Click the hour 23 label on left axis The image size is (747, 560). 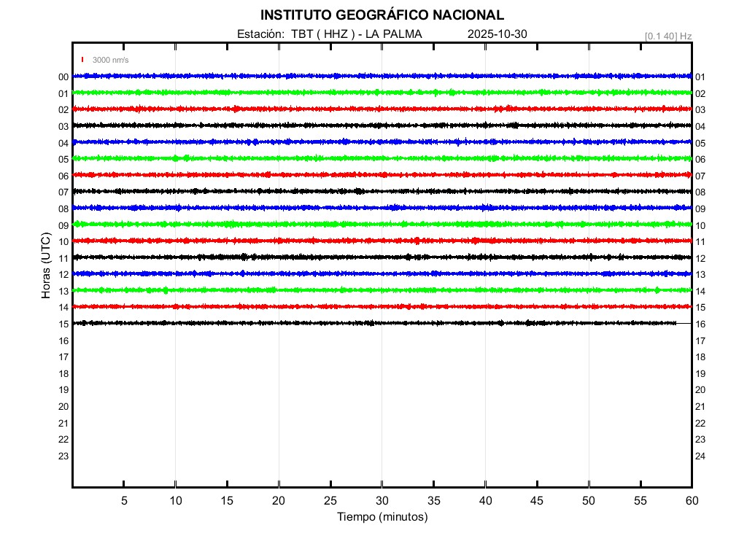coord(63,456)
